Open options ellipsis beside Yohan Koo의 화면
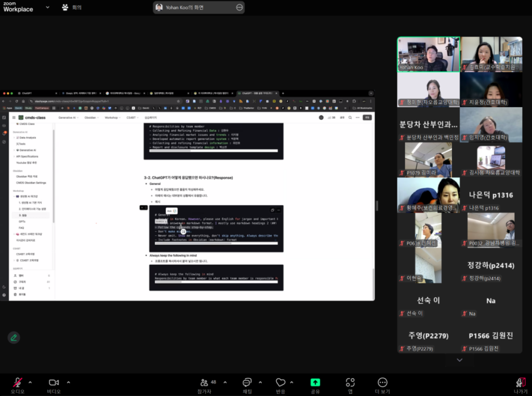This screenshot has width=532, height=396. tap(240, 7)
